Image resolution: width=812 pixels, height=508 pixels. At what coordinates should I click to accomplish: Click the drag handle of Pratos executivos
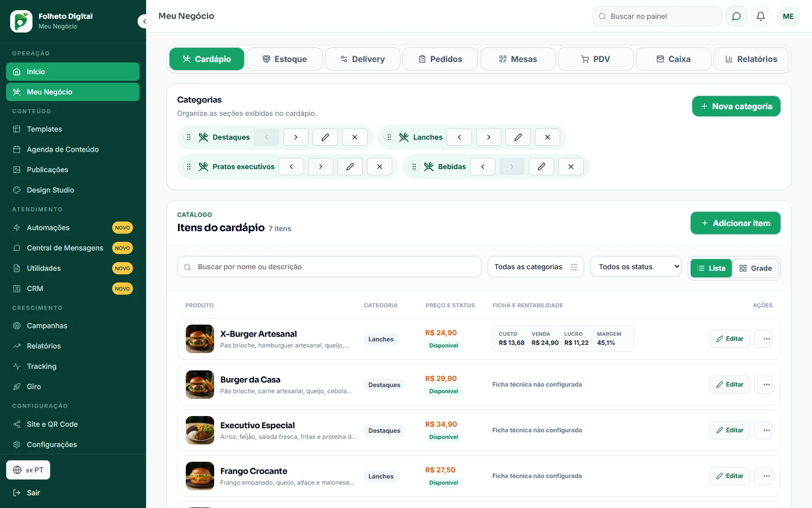point(189,167)
